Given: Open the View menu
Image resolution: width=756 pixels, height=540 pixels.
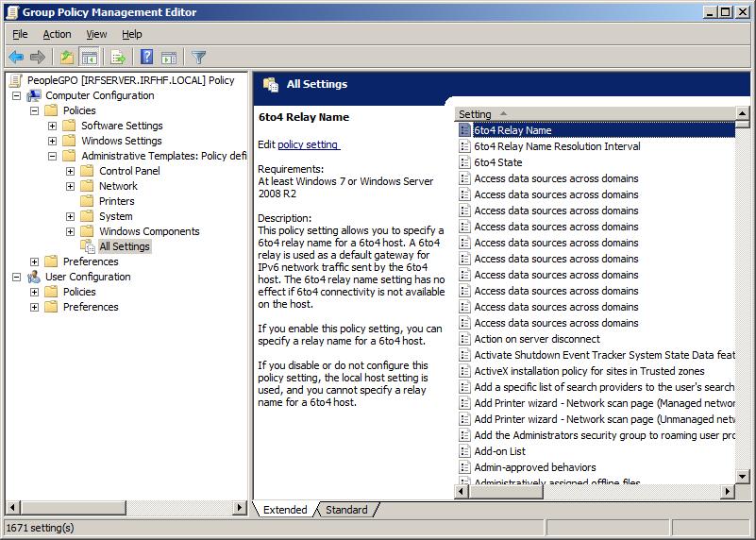Looking at the screenshot, I should click(96, 34).
